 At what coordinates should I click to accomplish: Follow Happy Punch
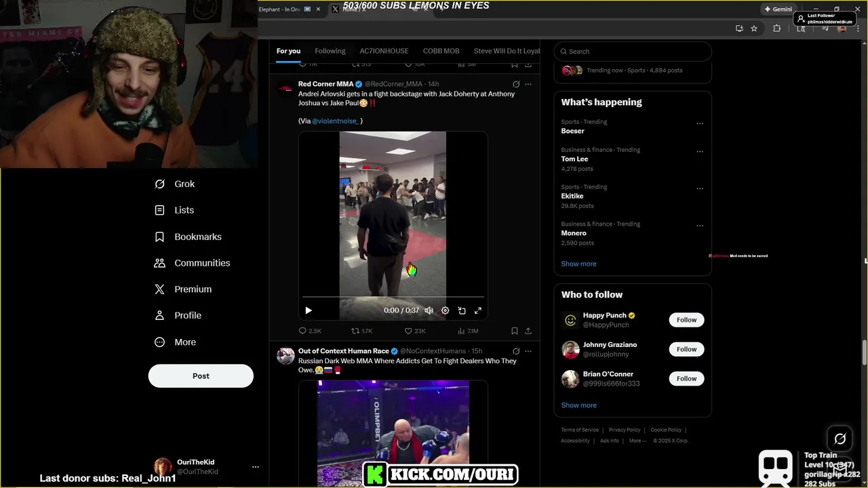point(686,320)
